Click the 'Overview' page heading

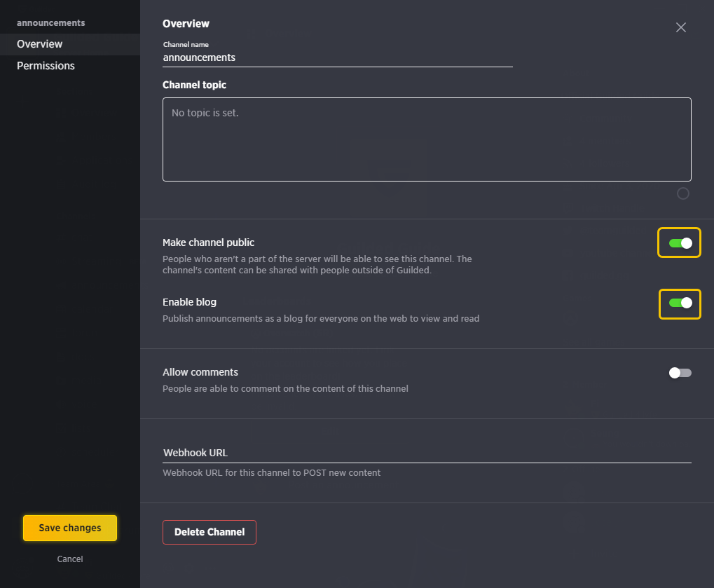[x=186, y=24]
